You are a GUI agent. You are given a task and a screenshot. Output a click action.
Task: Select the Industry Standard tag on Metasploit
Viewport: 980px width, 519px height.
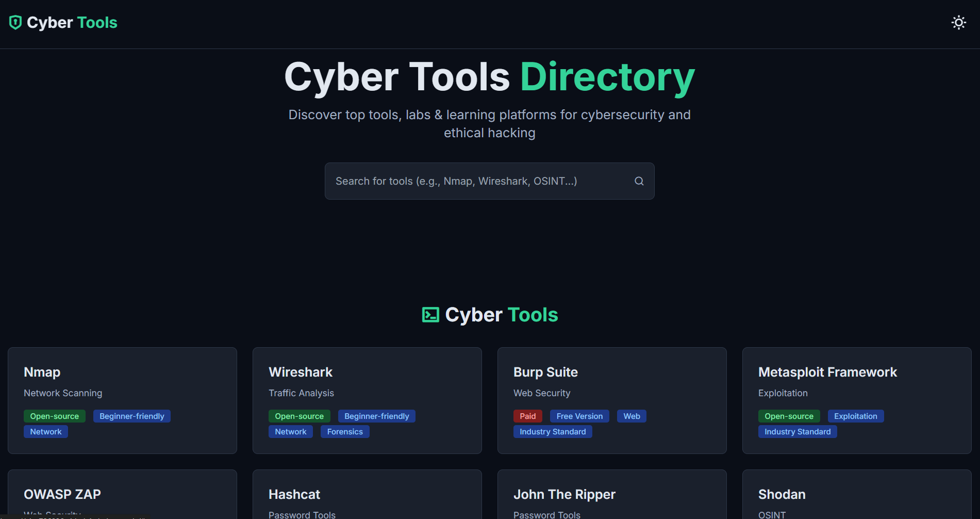[x=797, y=431]
